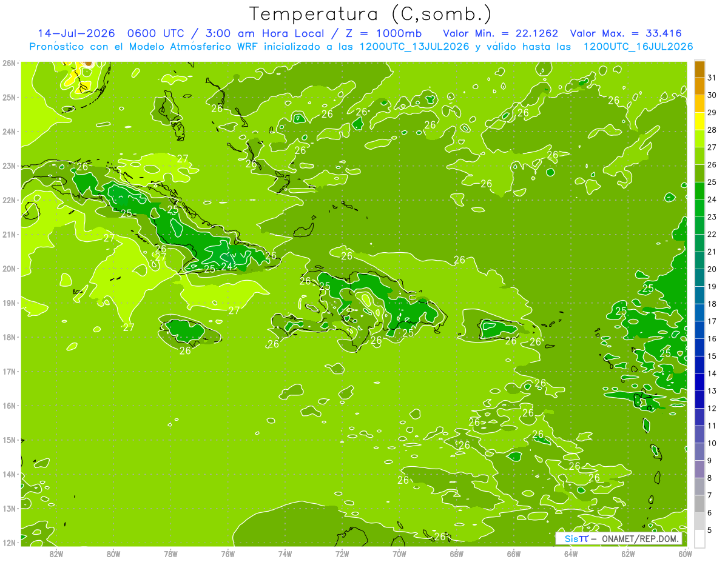The height and width of the screenshot is (562, 728).
Task: Click the "Valor Max. = 33.416" value
Action: coord(625,33)
